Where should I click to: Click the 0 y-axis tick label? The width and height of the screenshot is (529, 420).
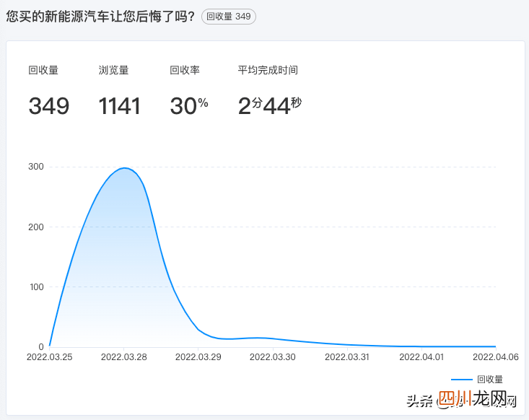click(x=41, y=347)
